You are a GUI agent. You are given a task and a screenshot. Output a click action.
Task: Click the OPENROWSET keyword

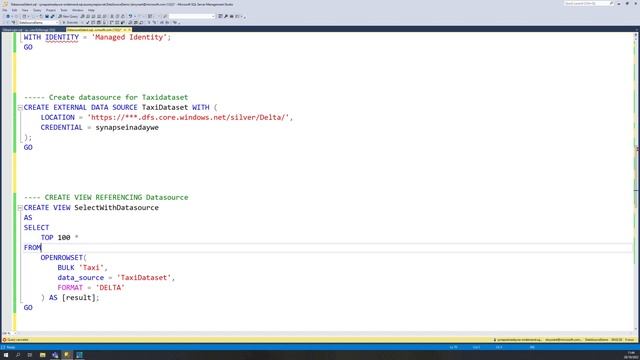pyautogui.click(x=62, y=258)
